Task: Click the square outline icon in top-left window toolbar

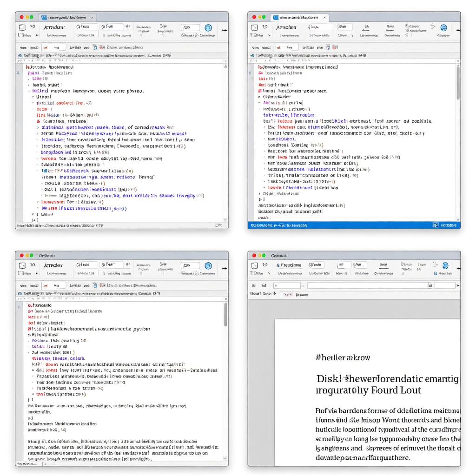Action: click(x=22, y=27)
